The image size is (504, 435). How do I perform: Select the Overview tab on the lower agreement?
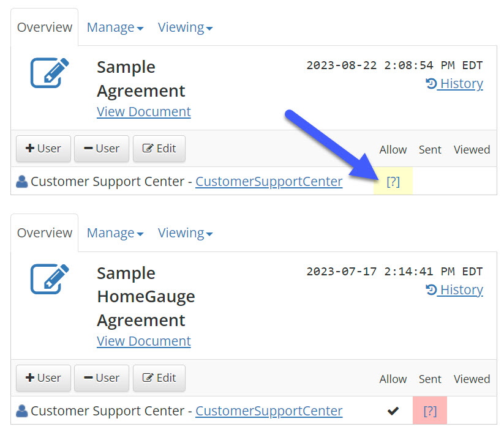pyautogui.click(x=43, y=232)
